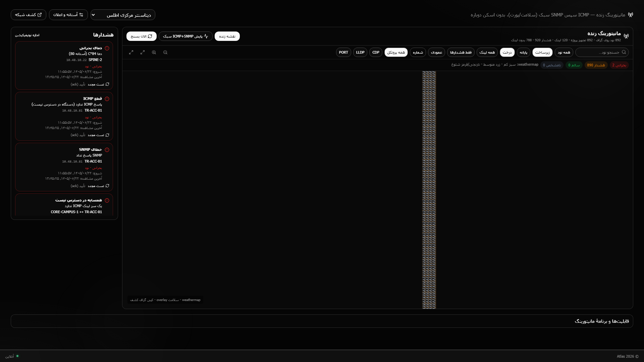Open the کشف شبکه link
644x362 pixels.
tap(29, 15)
